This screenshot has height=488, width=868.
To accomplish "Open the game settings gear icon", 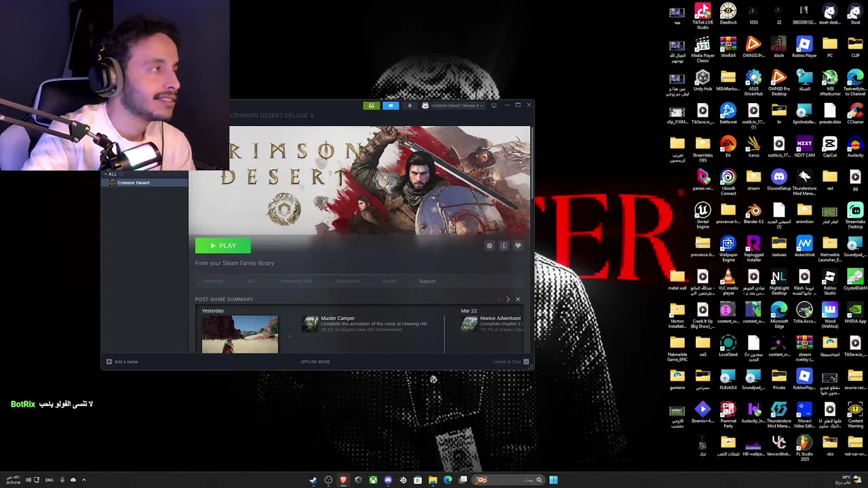I will click(x=490, y=245).
